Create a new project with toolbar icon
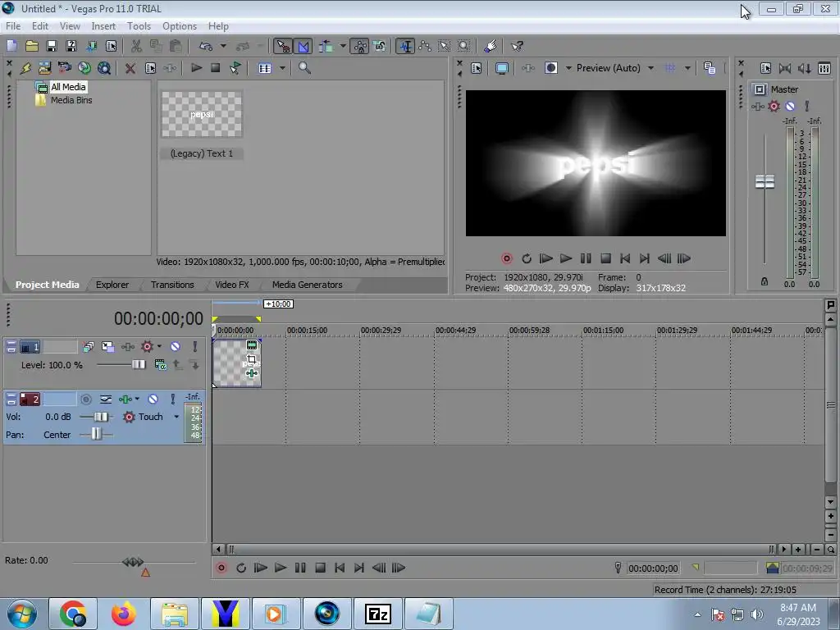 click(x=11, y=46)
